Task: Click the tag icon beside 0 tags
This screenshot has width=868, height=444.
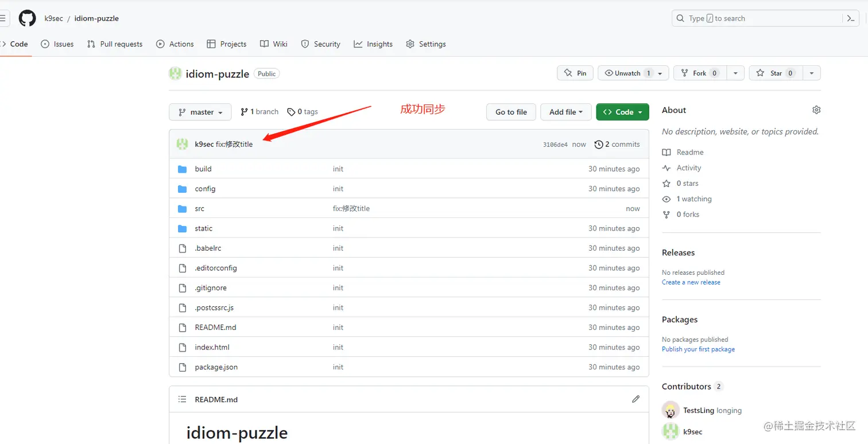Action: (x=291, y=112)
